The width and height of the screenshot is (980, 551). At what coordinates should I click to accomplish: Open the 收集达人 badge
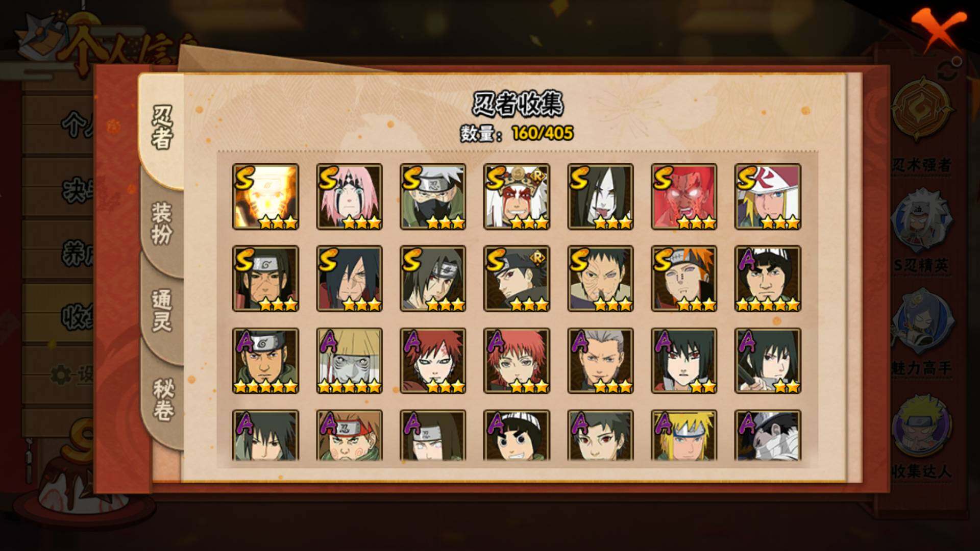coord(922,436)
